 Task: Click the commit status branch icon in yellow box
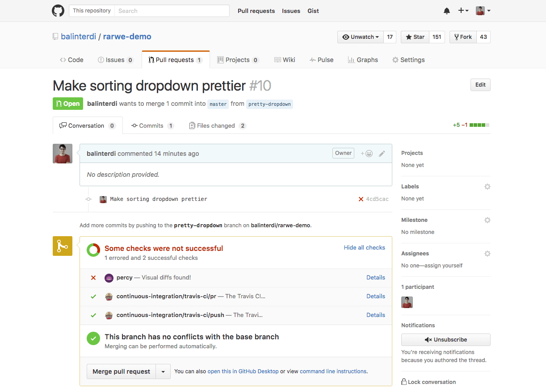click(62, 246)
